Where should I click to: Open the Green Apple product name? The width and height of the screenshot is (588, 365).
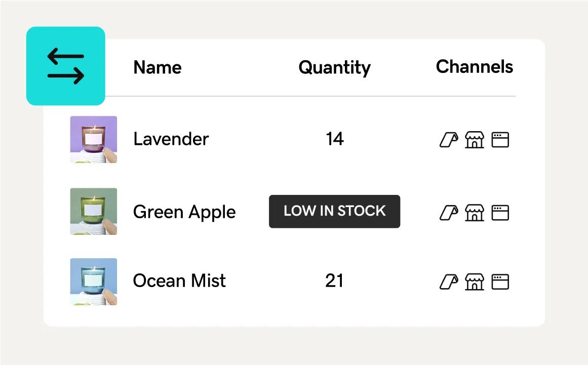click(184, 212)
